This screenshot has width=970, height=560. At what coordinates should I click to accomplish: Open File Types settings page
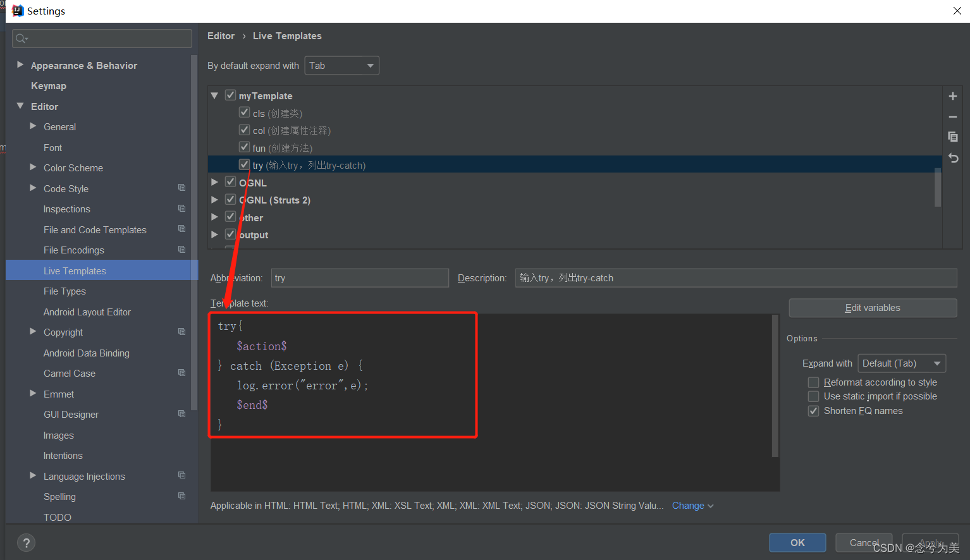64,291
